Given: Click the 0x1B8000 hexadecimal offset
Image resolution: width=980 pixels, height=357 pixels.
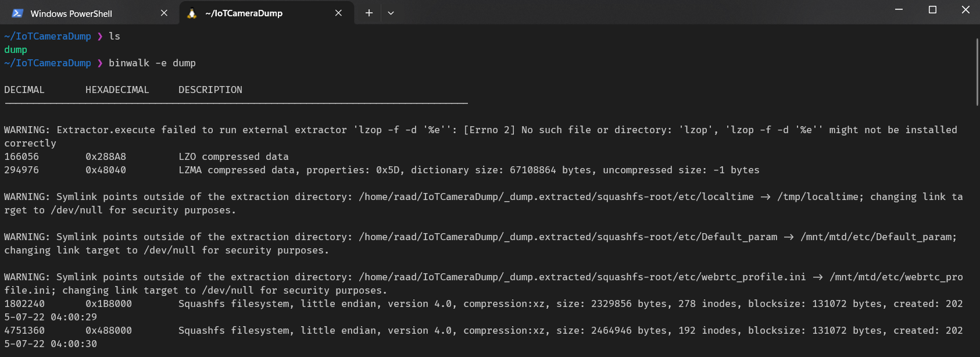Looking at the screenshot, I should [x=109, y=304].
